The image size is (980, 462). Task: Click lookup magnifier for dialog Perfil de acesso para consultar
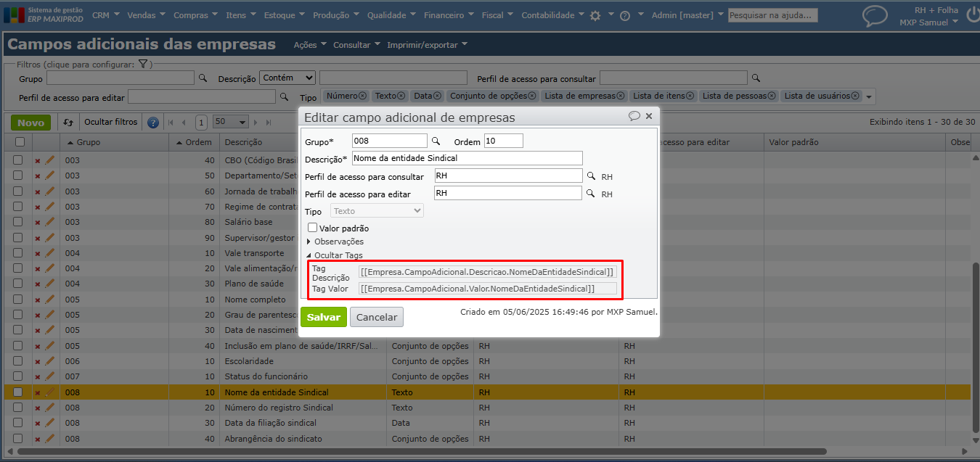[592, 176]
